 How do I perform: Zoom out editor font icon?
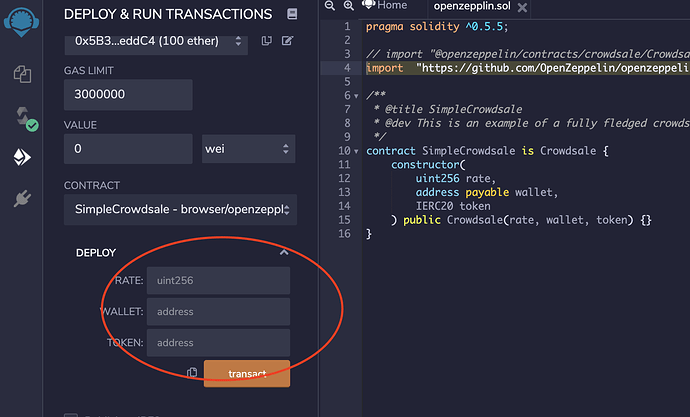coord(330,5)
